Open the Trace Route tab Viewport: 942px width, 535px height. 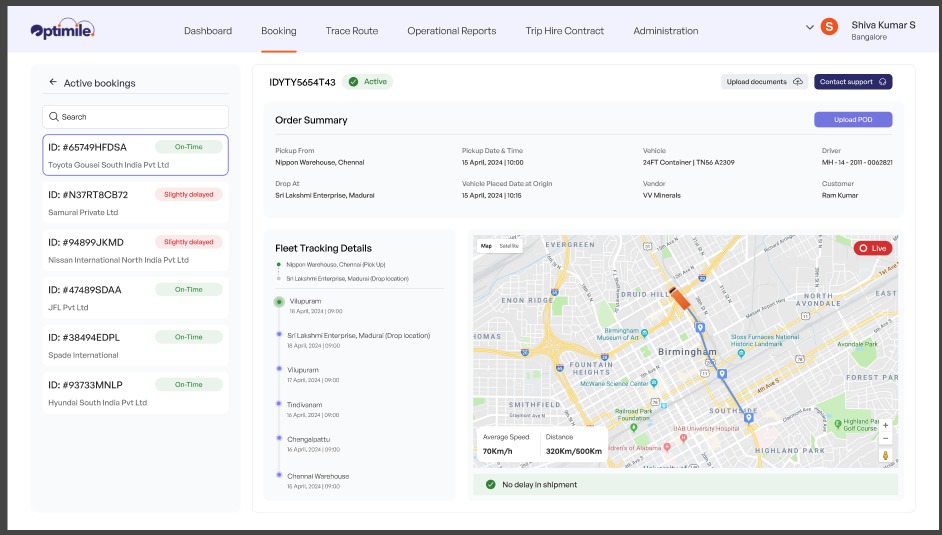pyautogui.click(x=352, y=31)
